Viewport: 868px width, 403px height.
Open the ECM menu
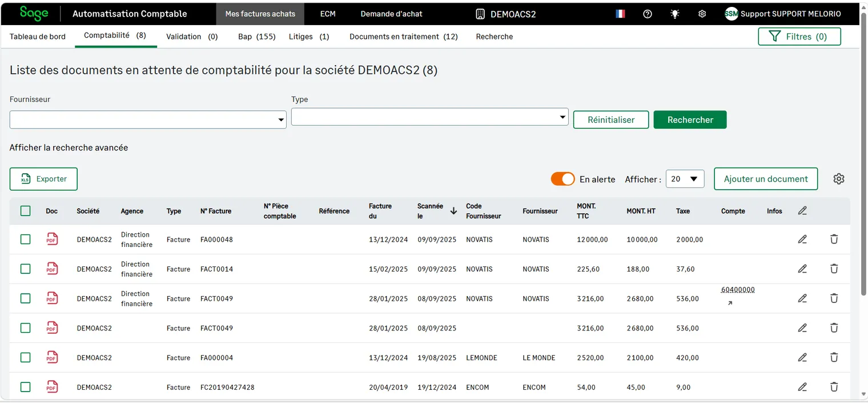328,14
